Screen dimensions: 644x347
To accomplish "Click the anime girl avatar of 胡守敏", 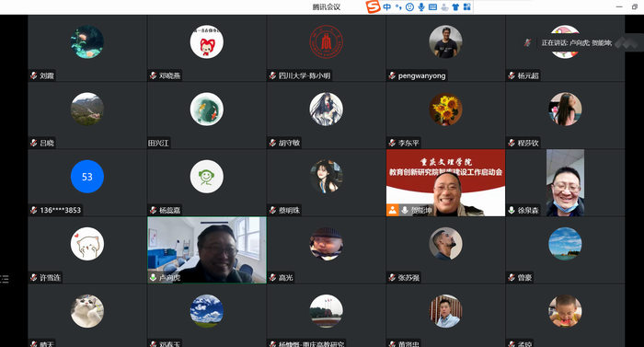I will click(x=326, y=109).
